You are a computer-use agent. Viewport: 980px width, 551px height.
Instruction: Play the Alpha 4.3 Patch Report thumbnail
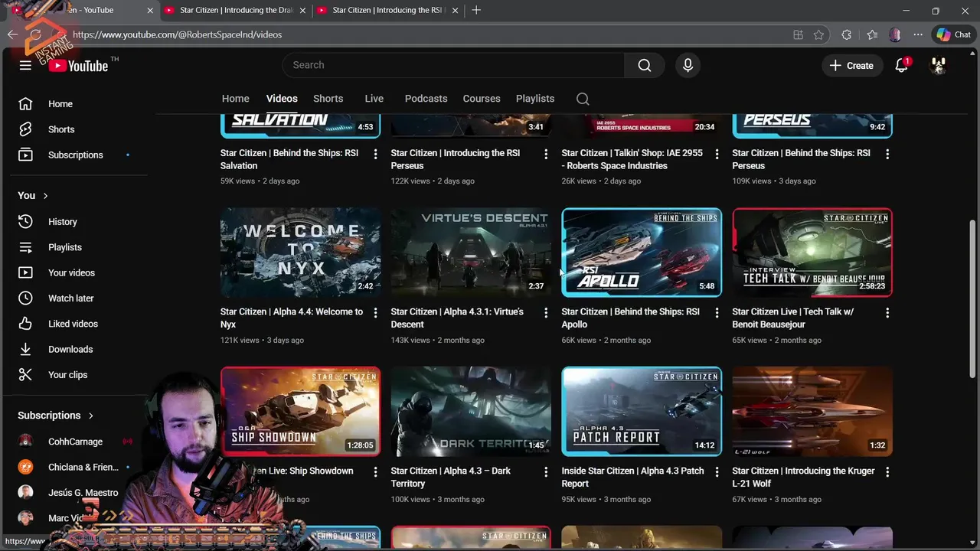(642, 412)
